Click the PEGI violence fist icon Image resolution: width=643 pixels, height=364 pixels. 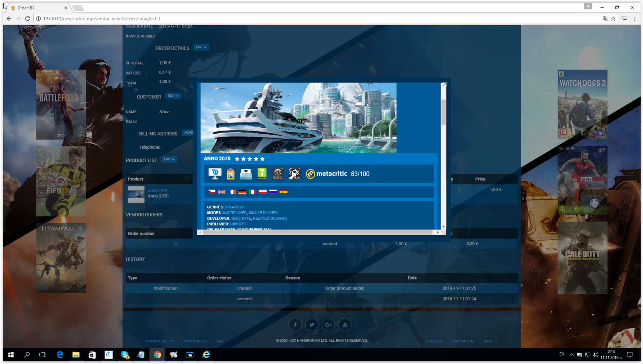click(x=295, y=174)
